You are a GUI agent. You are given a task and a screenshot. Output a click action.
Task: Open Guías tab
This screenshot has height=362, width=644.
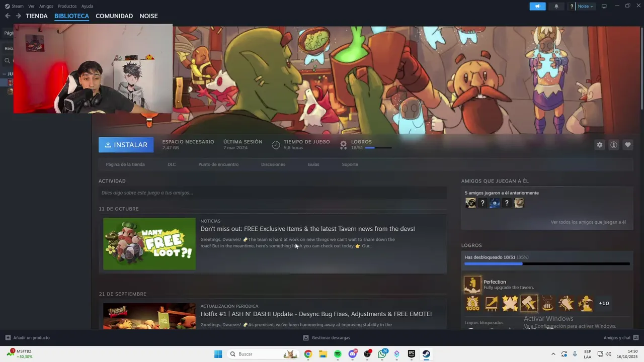click(313, 164)
